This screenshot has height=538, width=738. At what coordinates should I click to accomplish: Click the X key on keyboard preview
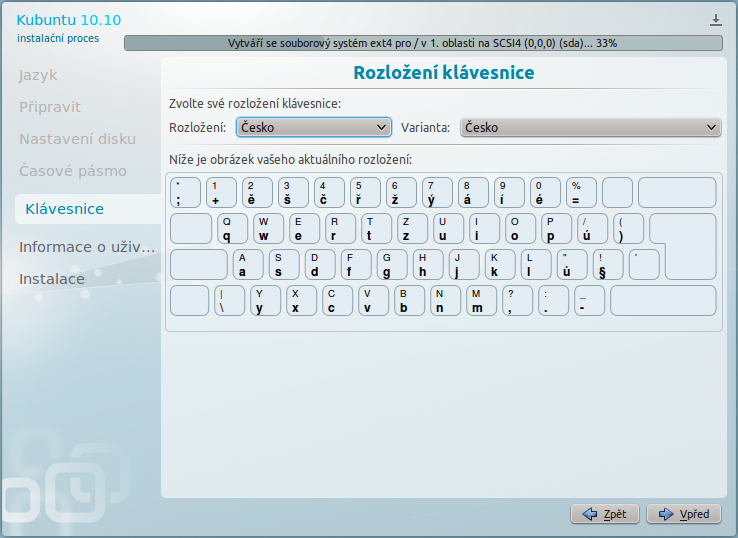pyautogui.click(x=301, y=300)
